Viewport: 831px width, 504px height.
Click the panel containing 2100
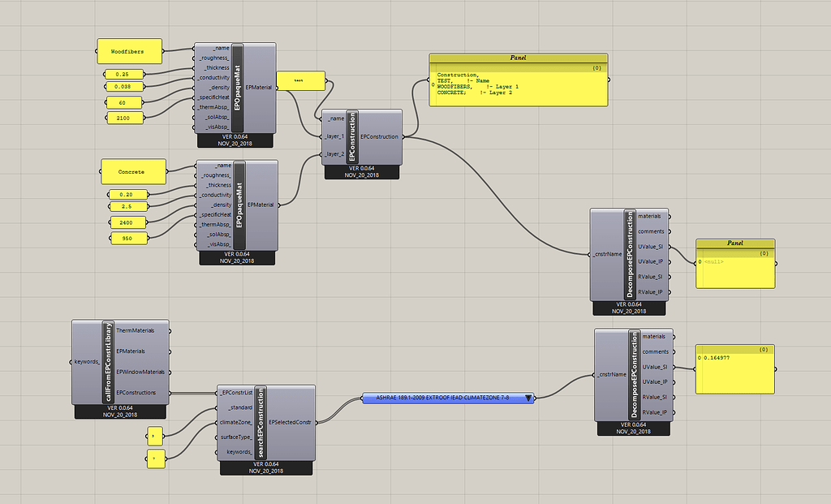tap(125, 118)
